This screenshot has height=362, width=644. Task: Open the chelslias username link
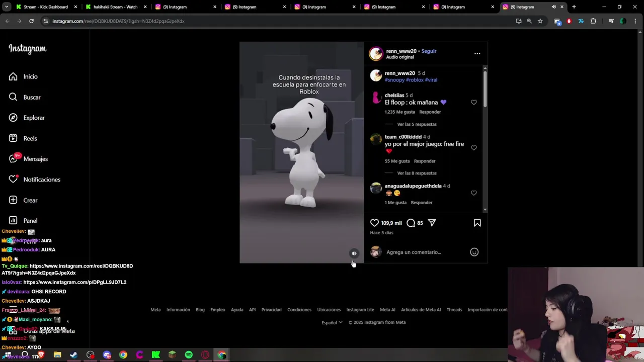(x=394, y=95)
